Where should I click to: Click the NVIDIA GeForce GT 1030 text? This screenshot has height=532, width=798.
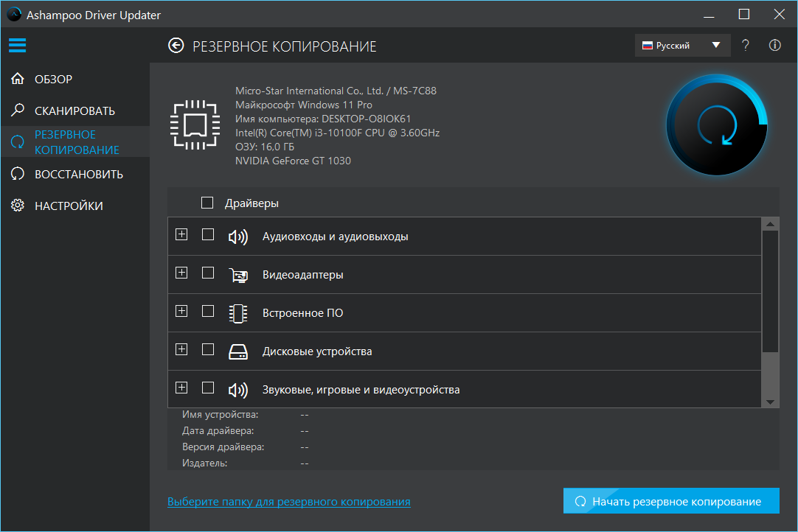coord(293,161)
